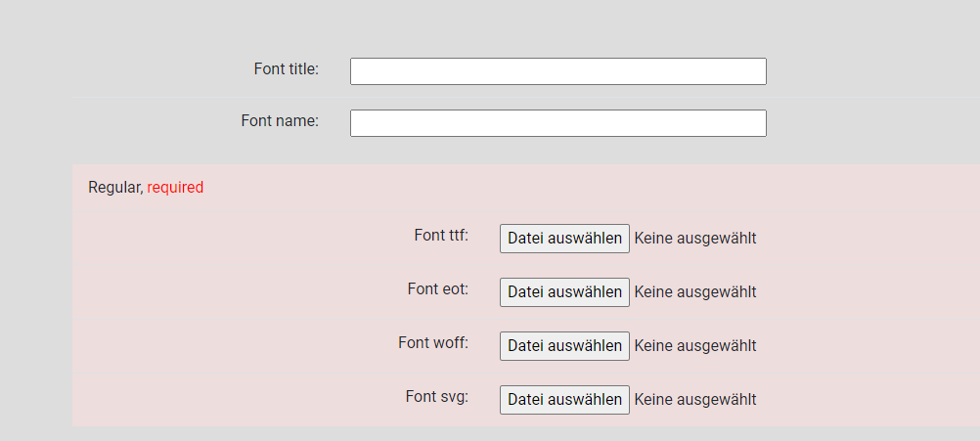Click the 'Font title:' label
This screenshot has width=980, height=441.
287,68
